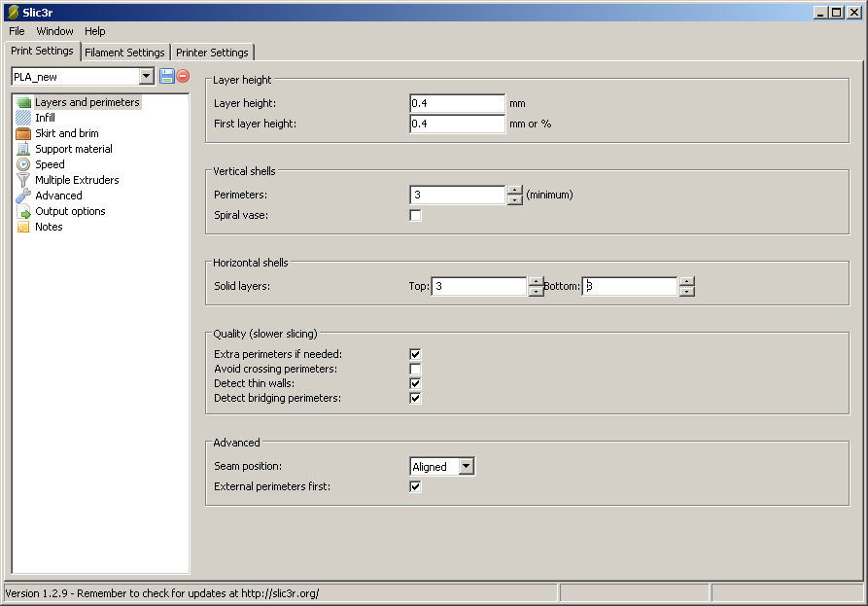
Task: Increase the Perimeters count with up arrow
Action: [515, 191]
